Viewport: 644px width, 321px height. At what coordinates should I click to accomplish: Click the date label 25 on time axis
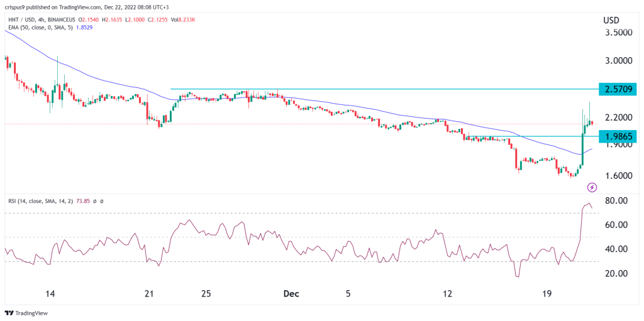pyautogui.click(x=206, y=294)
